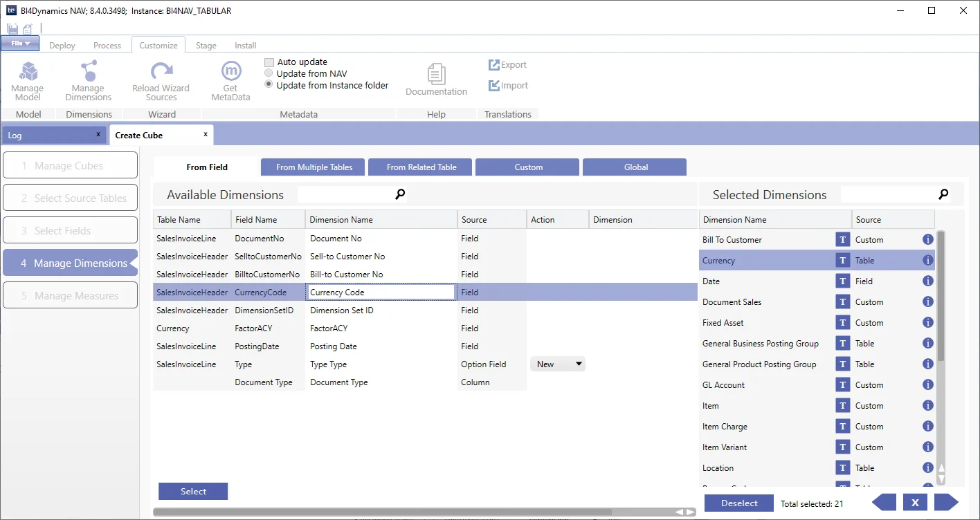Click the info icon for Bill To Customer
Image resolution: width=980 pixels, height=520 pixels.
(928, 240)
